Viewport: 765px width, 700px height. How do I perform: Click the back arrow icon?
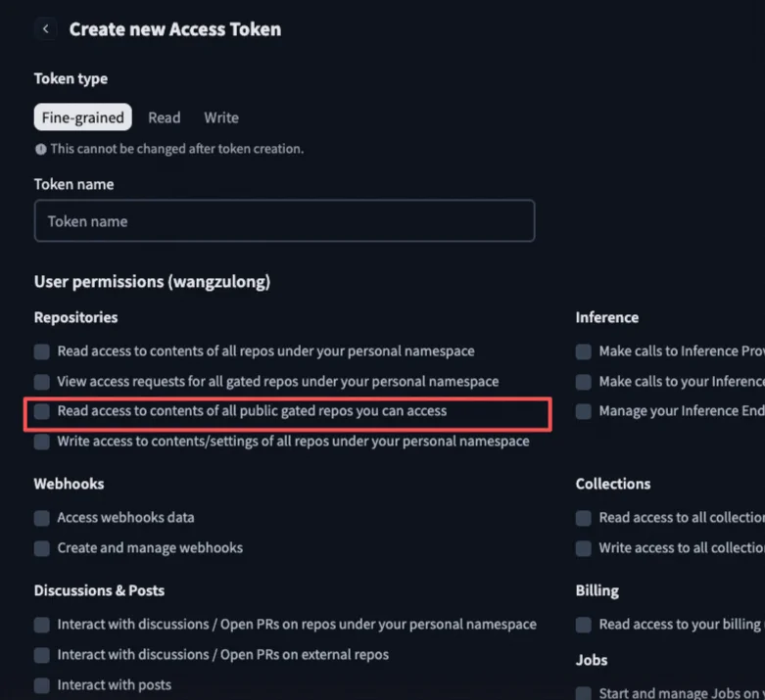coord(46,29)
